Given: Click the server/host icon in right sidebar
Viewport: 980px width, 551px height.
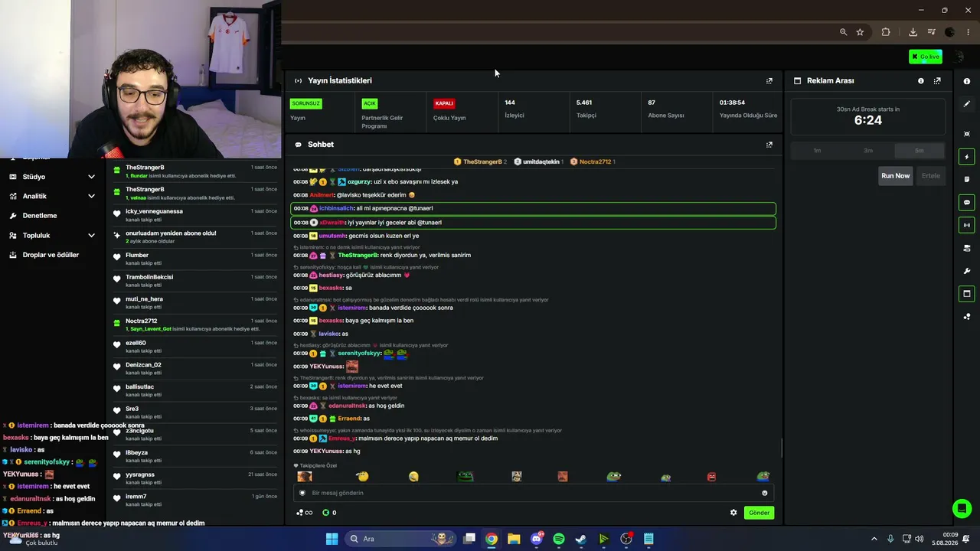Looking at the screenshot, I should pos(967,248).
